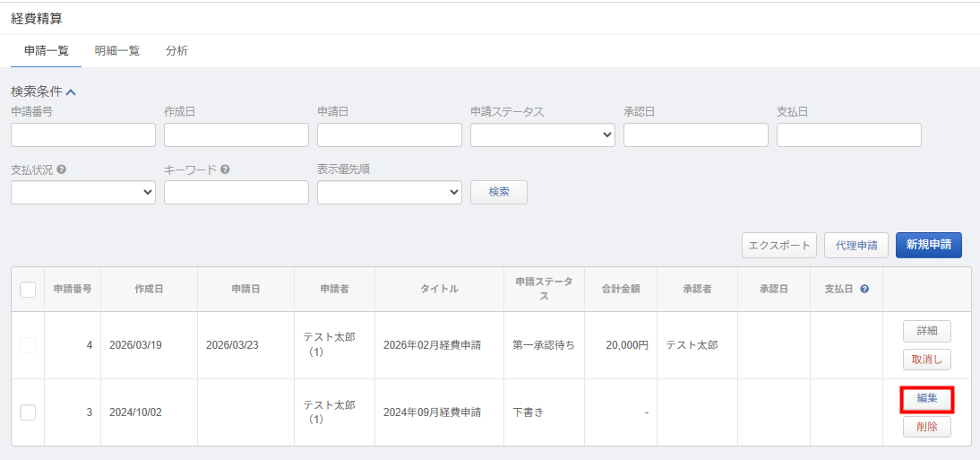This screenshot has height=460, width=980.
Task: Open the 申請ステータス dropdown
Action: [542, 135]
